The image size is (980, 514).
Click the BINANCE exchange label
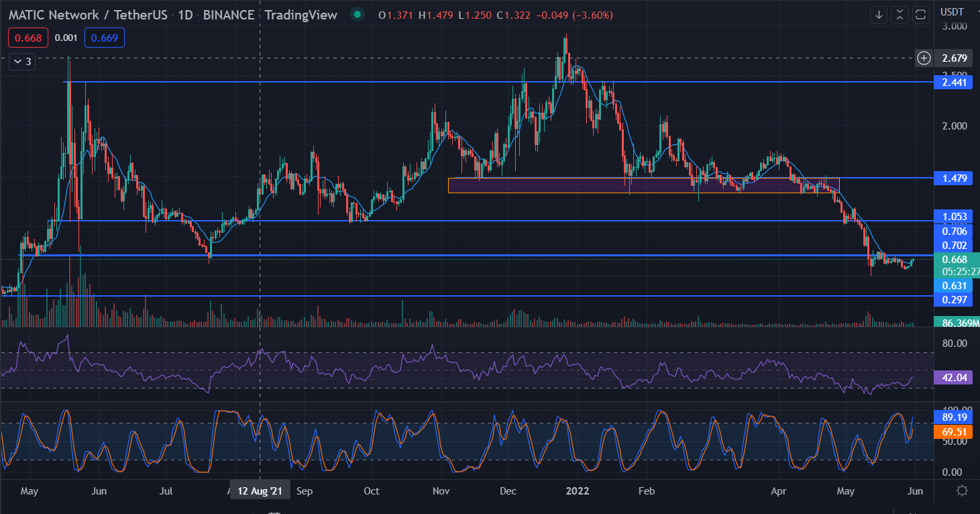pos(227,15)
